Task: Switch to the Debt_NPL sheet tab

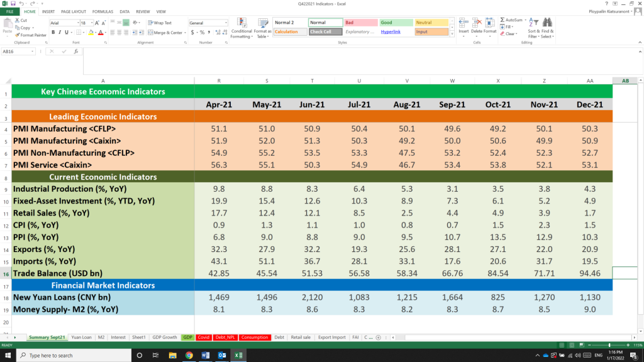Action: [x=225, y=337]
